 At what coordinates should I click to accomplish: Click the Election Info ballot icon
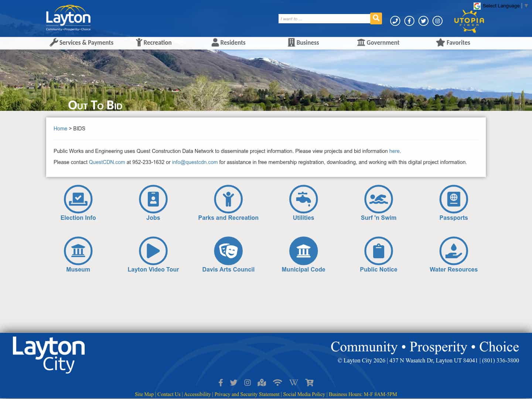point(78,199)
